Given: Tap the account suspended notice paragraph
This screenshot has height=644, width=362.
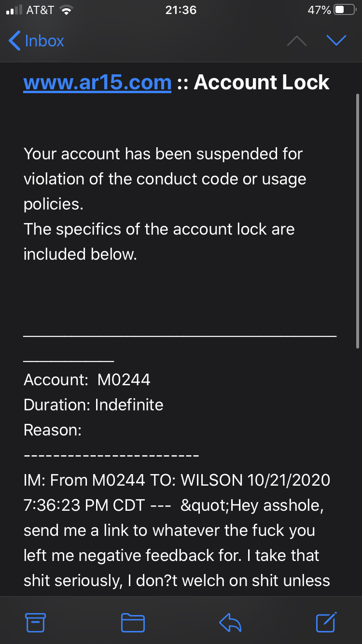Looking at the screenshot, I should 164,179.
